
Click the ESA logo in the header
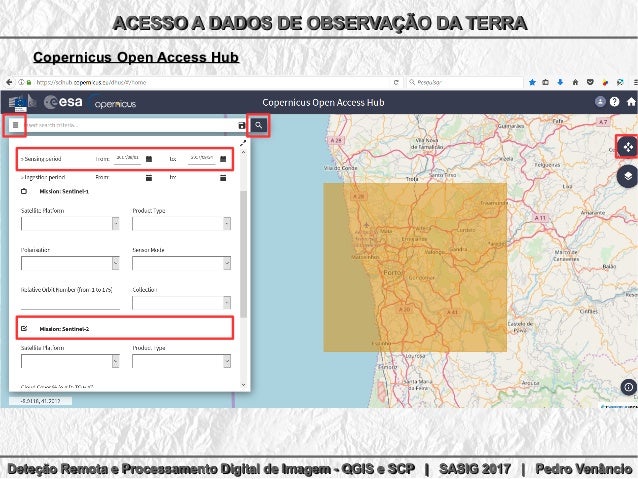click(63, 102)
